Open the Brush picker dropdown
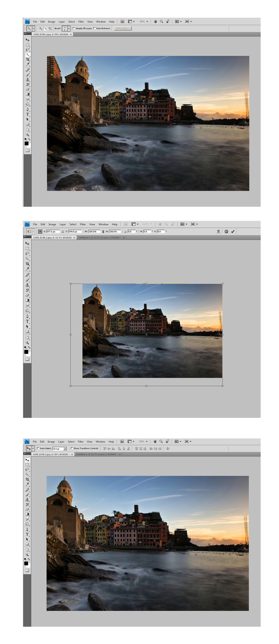This screenshot has height=644, width=279. pyautogui.click(x=69, y=28)
